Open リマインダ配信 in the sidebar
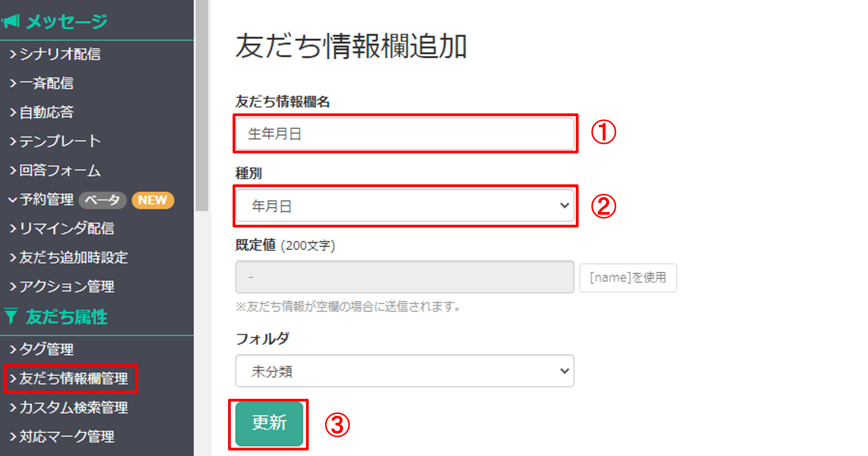This screenshot has width=868, height=456. click(62, 229)
